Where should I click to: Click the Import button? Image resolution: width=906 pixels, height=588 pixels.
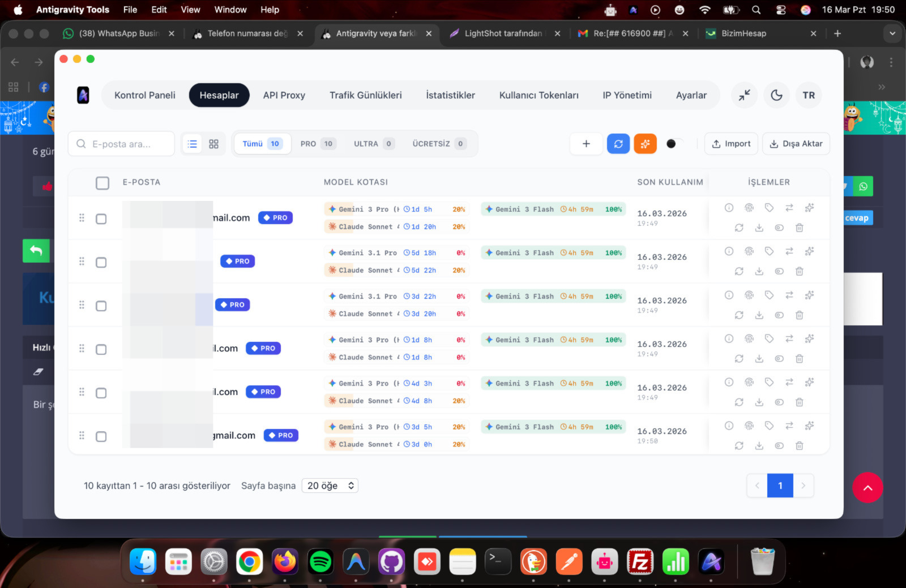point(731,144)
